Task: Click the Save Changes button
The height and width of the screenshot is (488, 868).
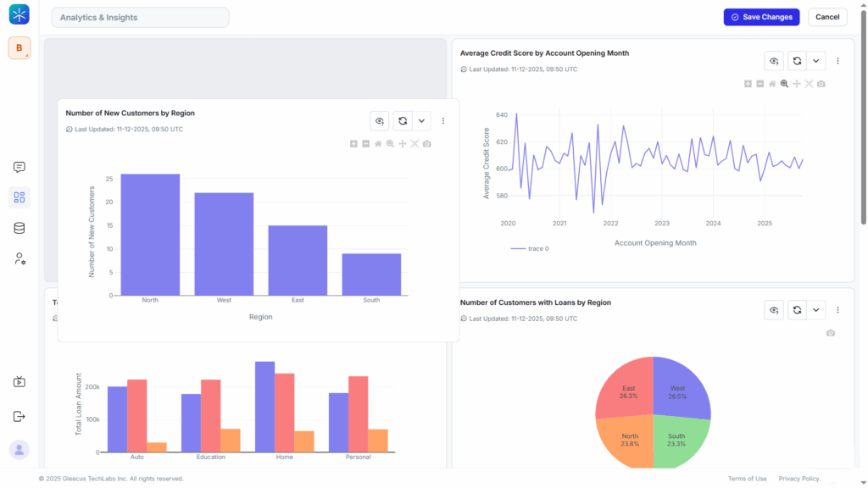Action: pos(761,17)
